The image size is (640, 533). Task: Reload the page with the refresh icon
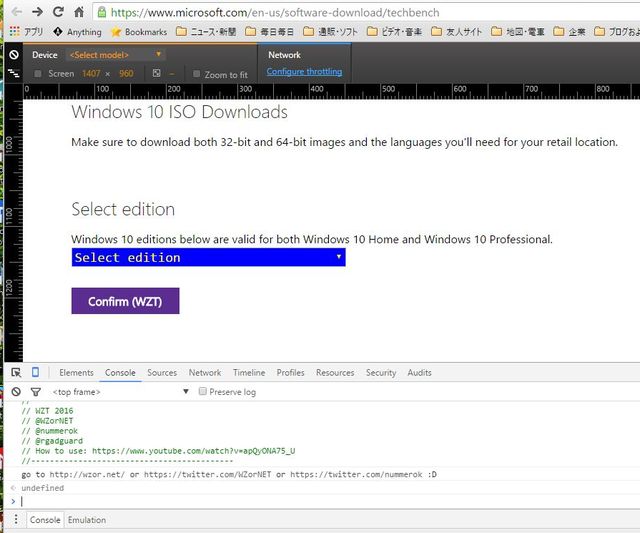pos(58,12)
